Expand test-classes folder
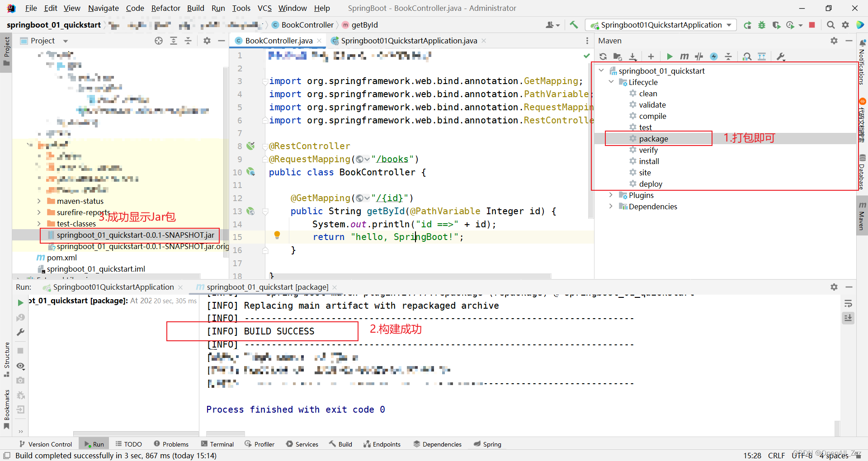This screenshot has width=868, height=461. (39, 223)
